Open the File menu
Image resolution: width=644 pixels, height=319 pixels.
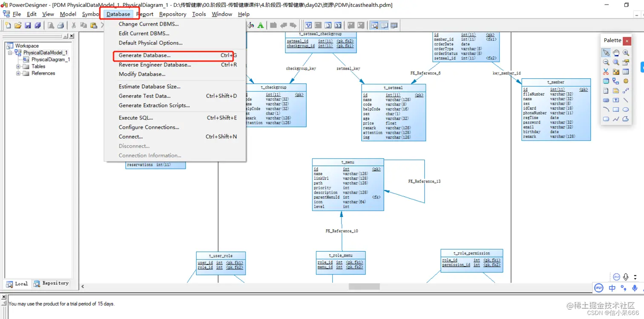pos(17,14)
